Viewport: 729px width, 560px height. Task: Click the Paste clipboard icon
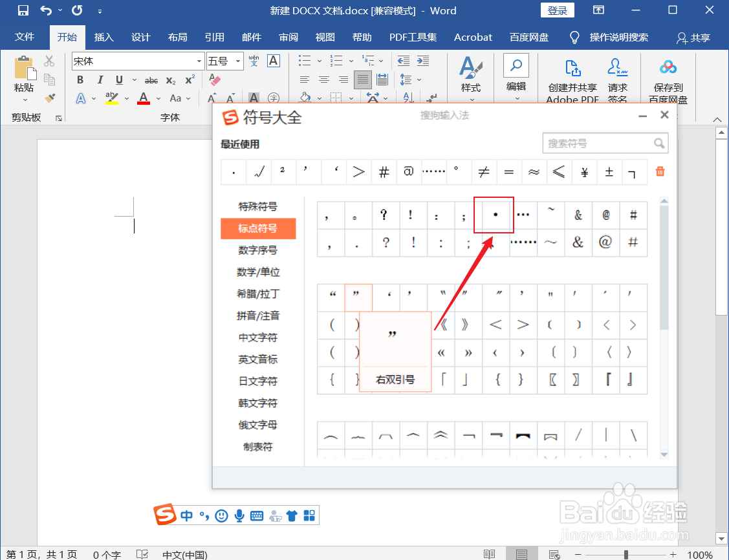(24, 69)
